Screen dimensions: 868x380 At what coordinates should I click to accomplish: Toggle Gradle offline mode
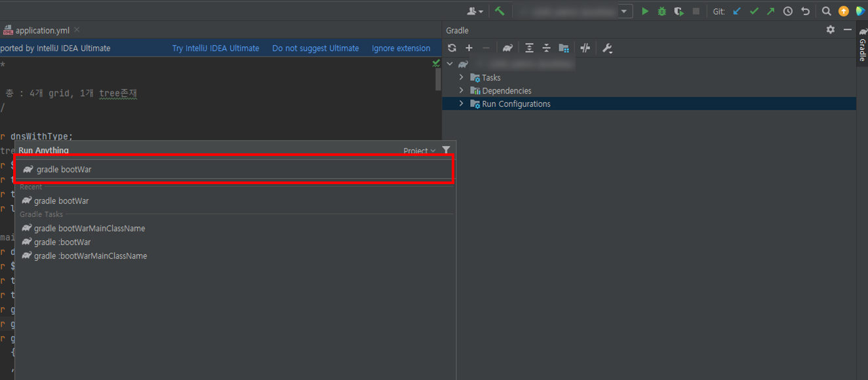pyautogui.click(x=585, y=48)
